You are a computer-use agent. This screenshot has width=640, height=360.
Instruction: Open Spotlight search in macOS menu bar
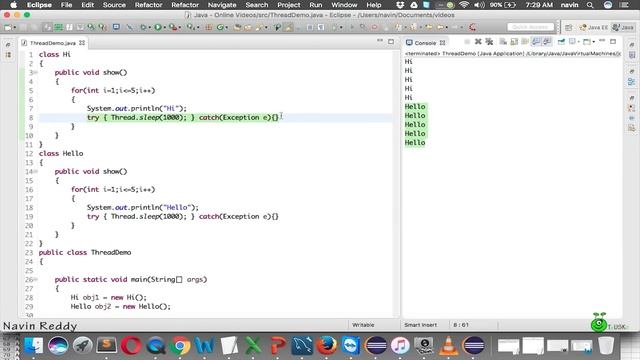[x=590, y=5]
